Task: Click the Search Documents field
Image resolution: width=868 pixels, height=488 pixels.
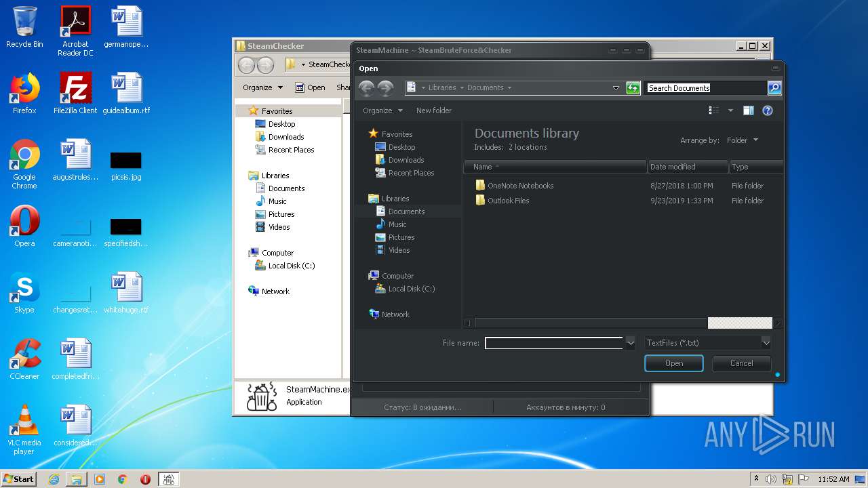Action: pos(706,88)
